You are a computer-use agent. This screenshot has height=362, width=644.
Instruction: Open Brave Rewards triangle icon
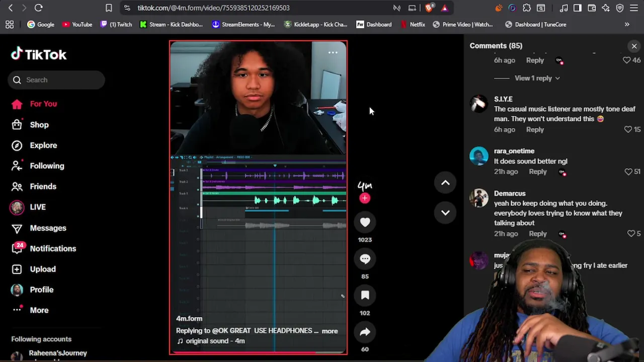(444, 8)
